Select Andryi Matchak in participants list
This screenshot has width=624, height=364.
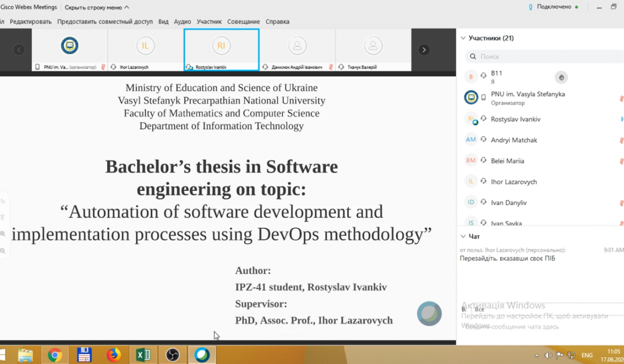(514, 140)
